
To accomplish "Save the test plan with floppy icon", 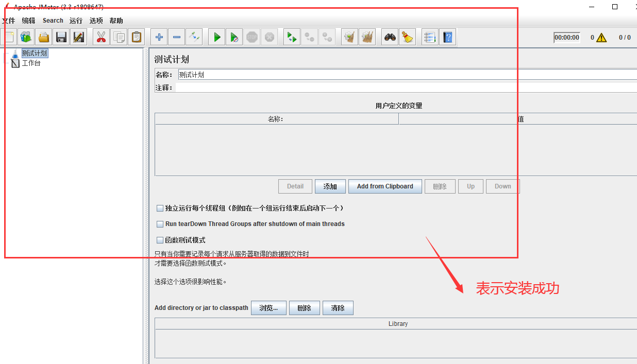I will tap(61, 37).
